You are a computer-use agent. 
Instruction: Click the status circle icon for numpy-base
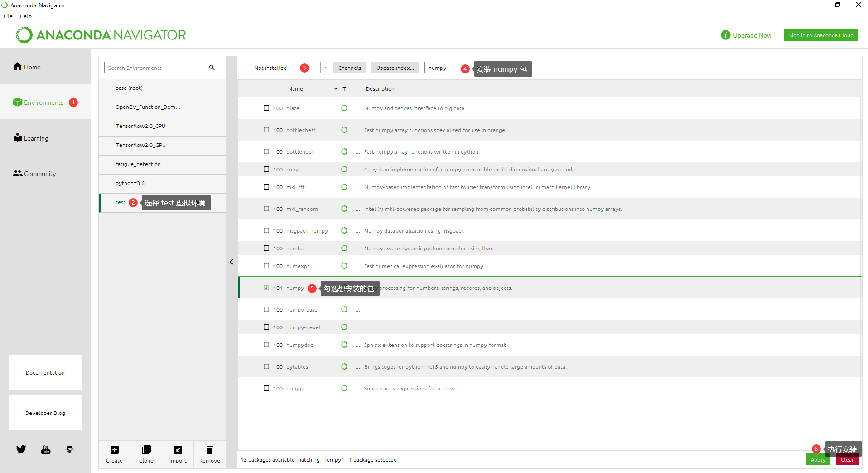coord(344,309)
